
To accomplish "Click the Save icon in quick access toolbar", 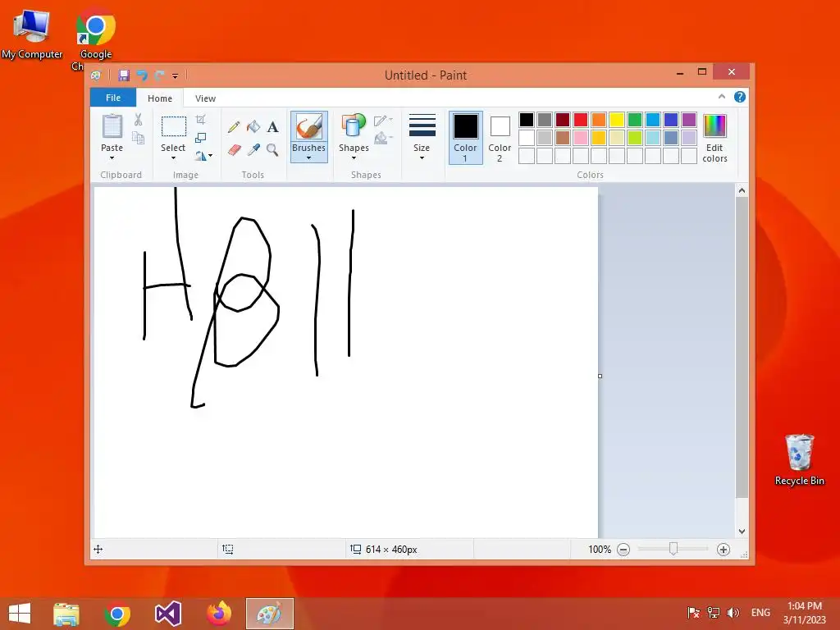I will point(124,75).
